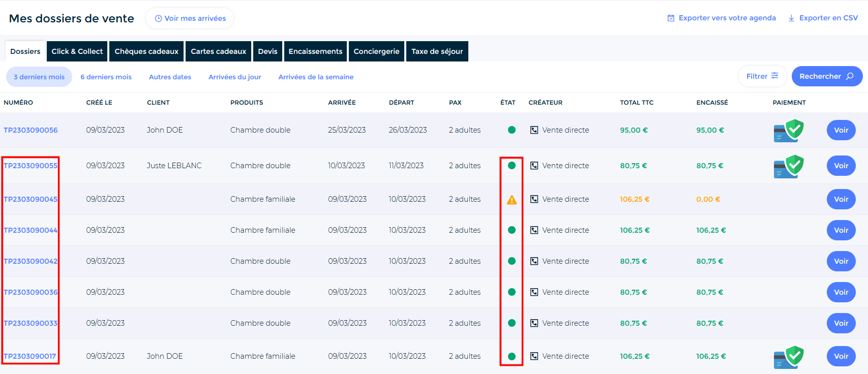This screenshot has height=374, width=868.
Task: Click the orange warning triangle for TP2303090045
Action: pyautogui.click(x=512, y=200)
